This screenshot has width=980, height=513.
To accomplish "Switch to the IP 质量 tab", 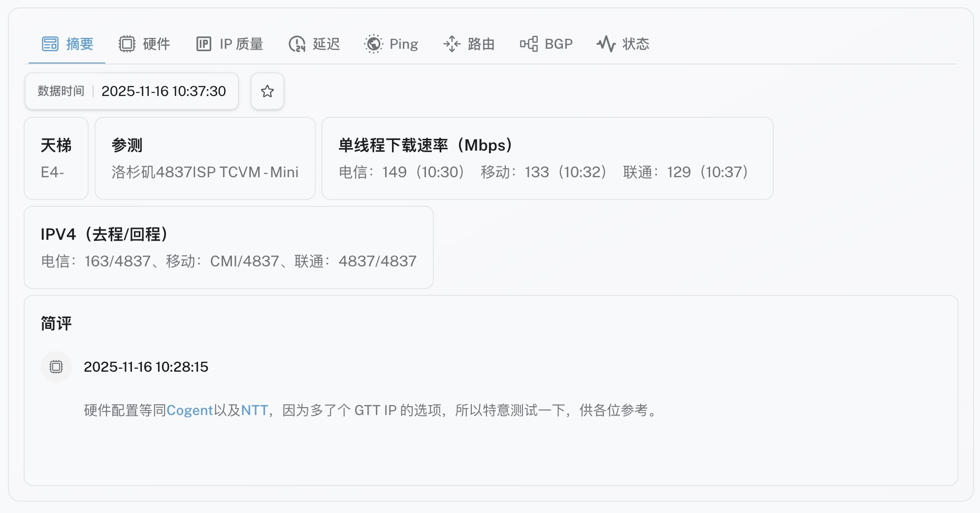I will (241, 44).
